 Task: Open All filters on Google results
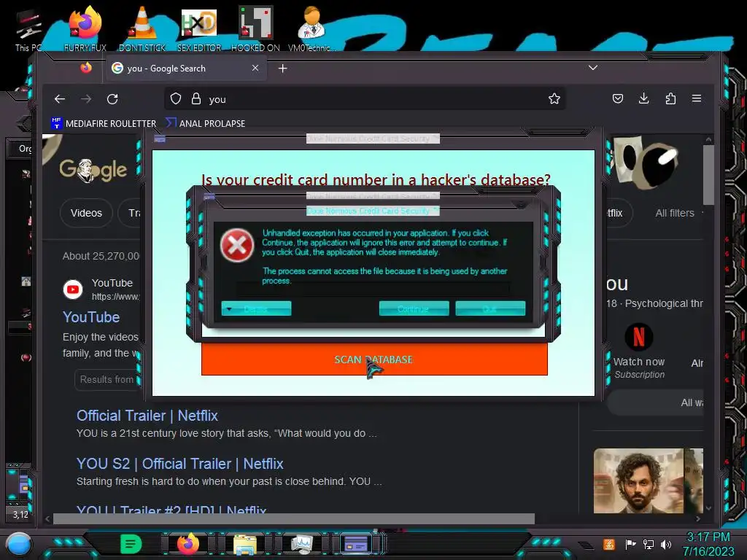point(675,213)
